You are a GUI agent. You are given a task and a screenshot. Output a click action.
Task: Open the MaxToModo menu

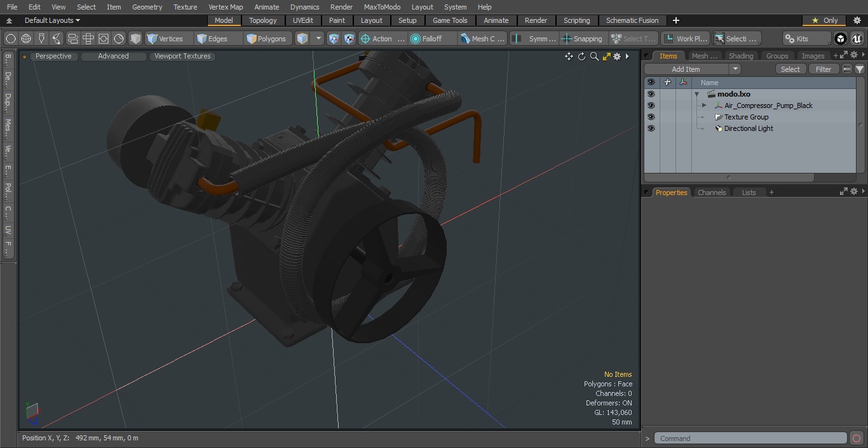click(x=382, y=7)
